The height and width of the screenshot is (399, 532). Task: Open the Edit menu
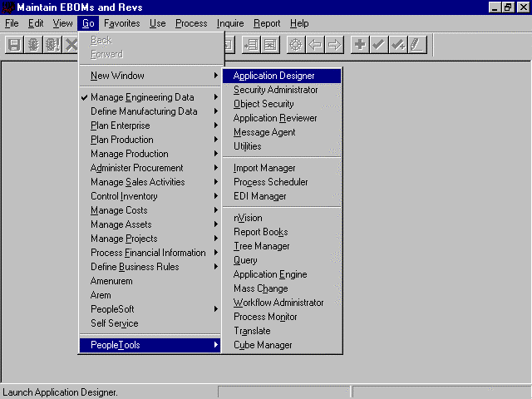(x=36, y=23)
